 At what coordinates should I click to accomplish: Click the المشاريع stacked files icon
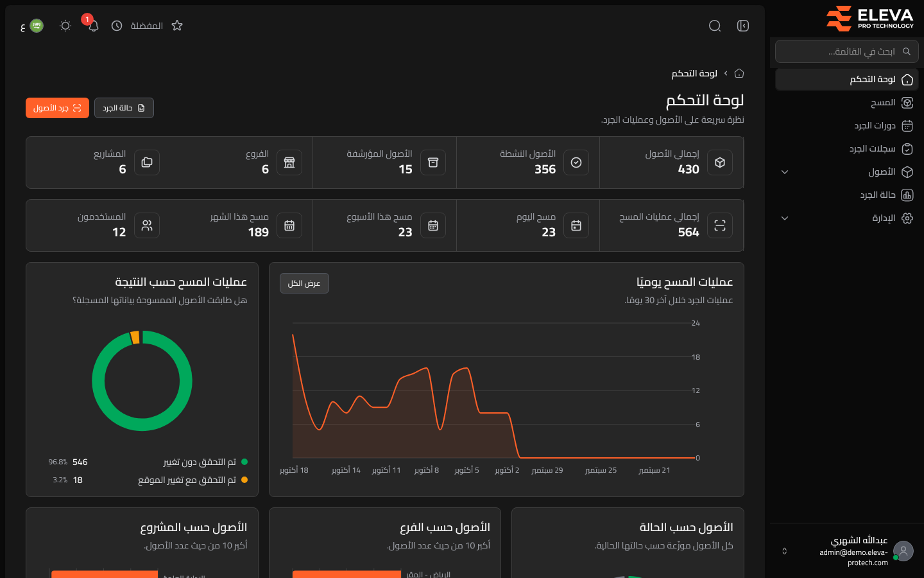(147, 162)
